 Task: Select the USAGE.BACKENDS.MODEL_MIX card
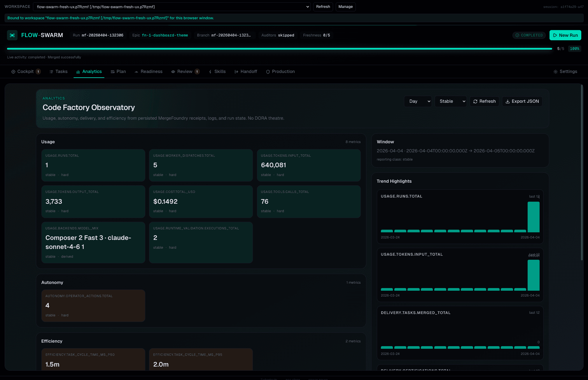[x=93, y=243]
